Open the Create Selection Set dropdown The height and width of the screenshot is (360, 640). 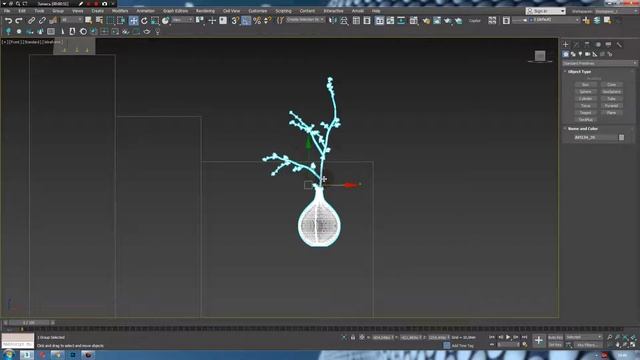pos(305,20)
